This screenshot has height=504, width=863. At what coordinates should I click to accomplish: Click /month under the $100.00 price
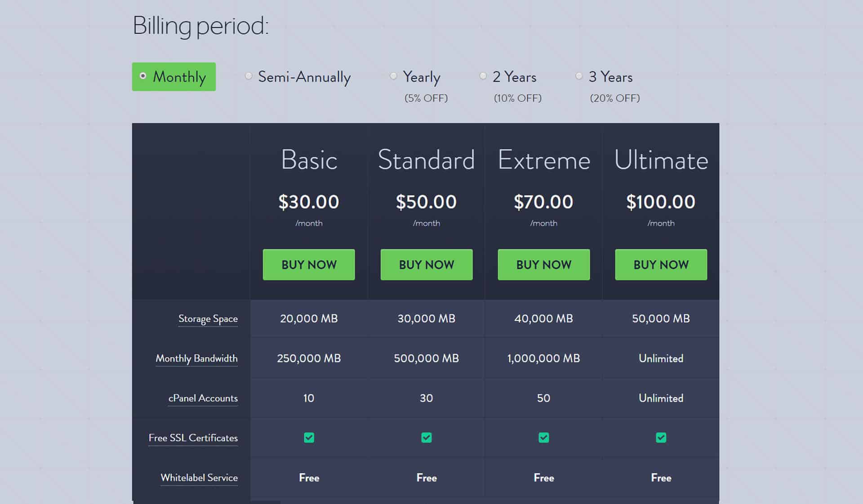pyautogui.click(x=661, y=223)
